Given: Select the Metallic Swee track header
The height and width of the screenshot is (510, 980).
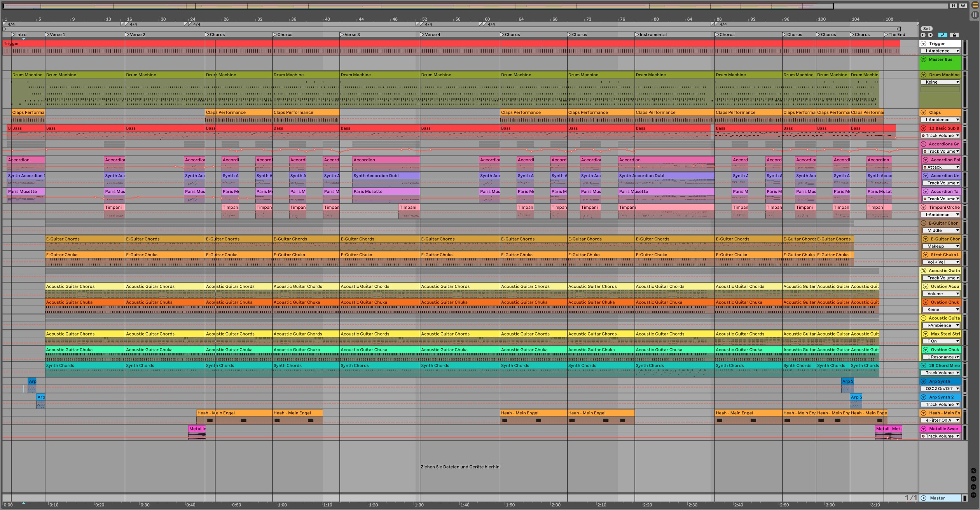Looking at the screenshot, I should coord(943,429).
